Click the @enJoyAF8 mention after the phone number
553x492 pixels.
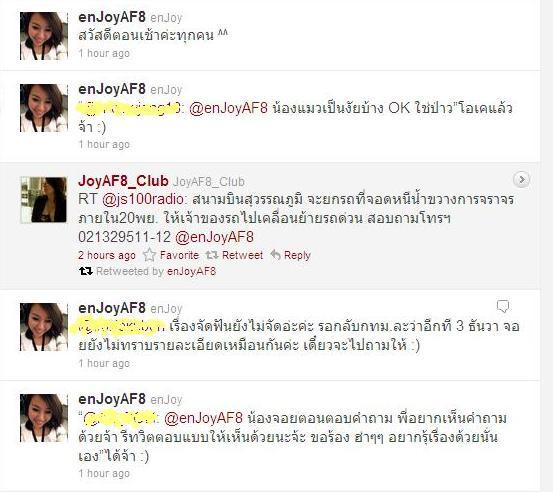click(214, 237)
